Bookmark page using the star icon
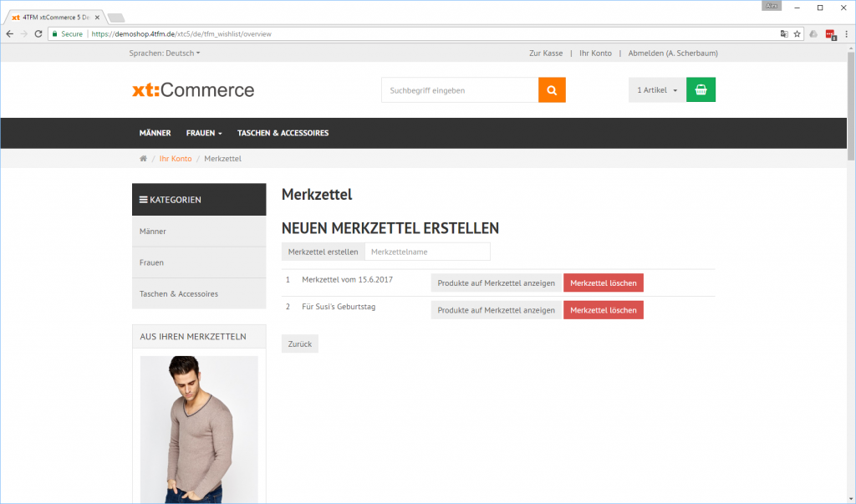 point(797,34)
